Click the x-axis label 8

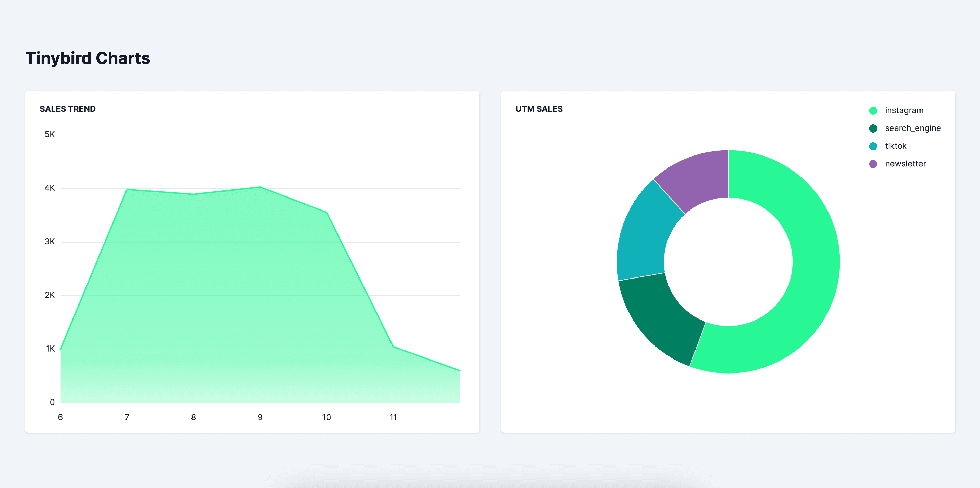[194, 417]
